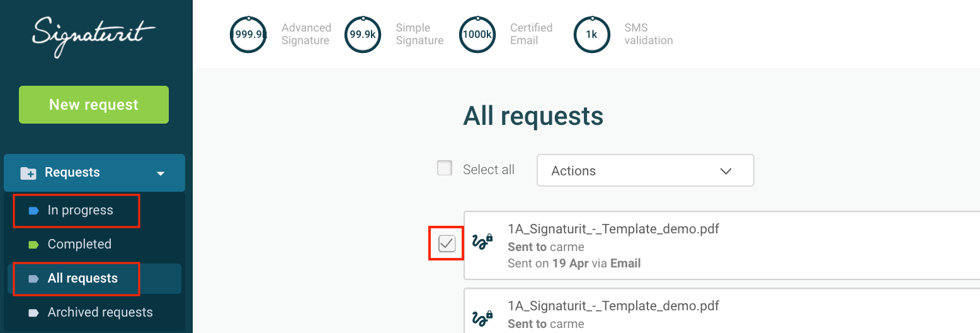Click the green Completed tag icon
Image resolution: width=980 pixels, height=333 pixels.
tap(33, 245)
